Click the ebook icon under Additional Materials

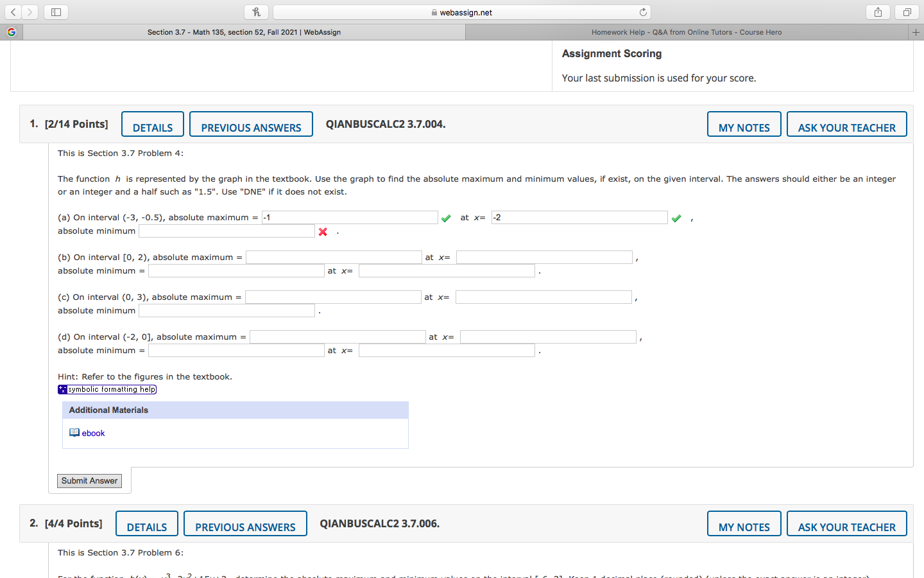coord(74,432)
